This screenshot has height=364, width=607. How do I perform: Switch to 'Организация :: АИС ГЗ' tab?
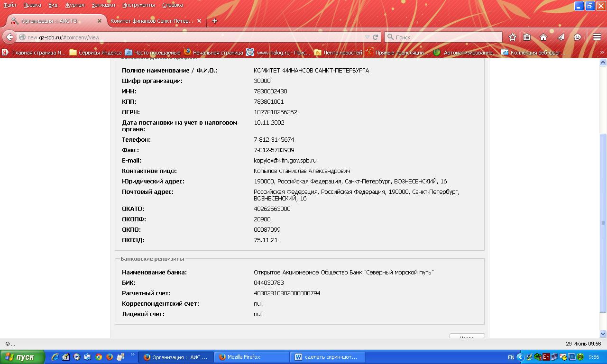click(x=55, y=21)
